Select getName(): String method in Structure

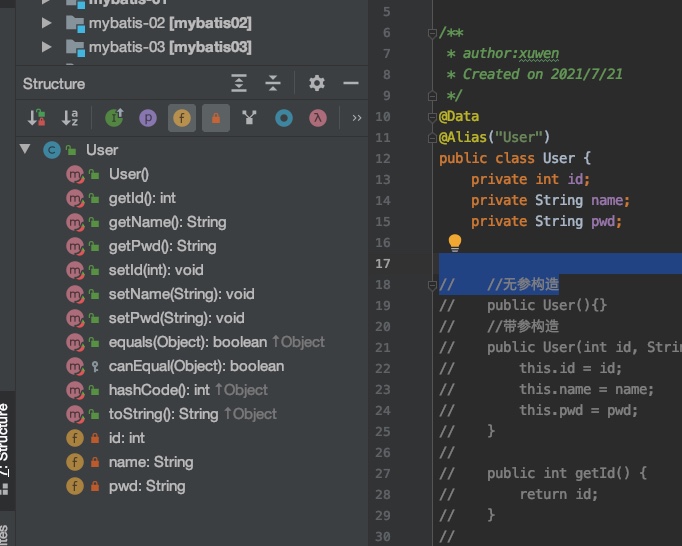coord(167,222)
